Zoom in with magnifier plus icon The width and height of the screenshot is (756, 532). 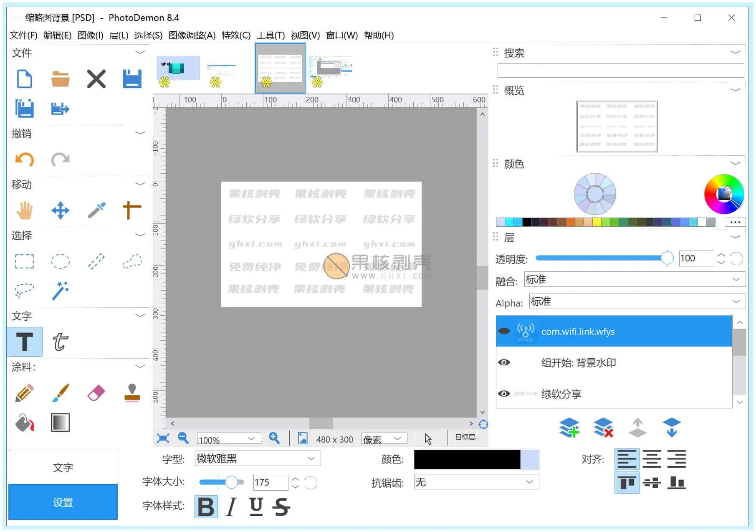(274, 438)
